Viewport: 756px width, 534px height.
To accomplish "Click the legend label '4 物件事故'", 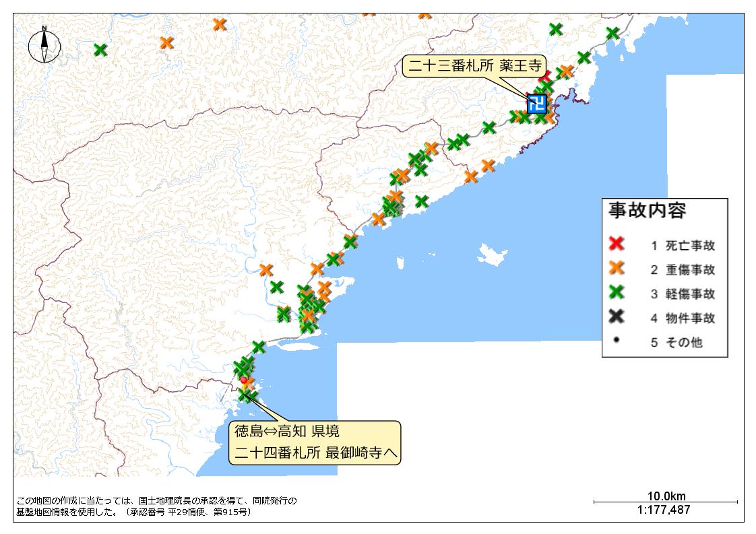I will coord(683,318).
